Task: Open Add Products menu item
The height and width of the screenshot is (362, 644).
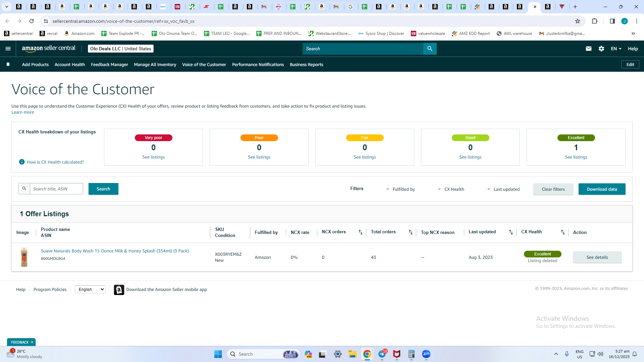Action: point(35,64)
